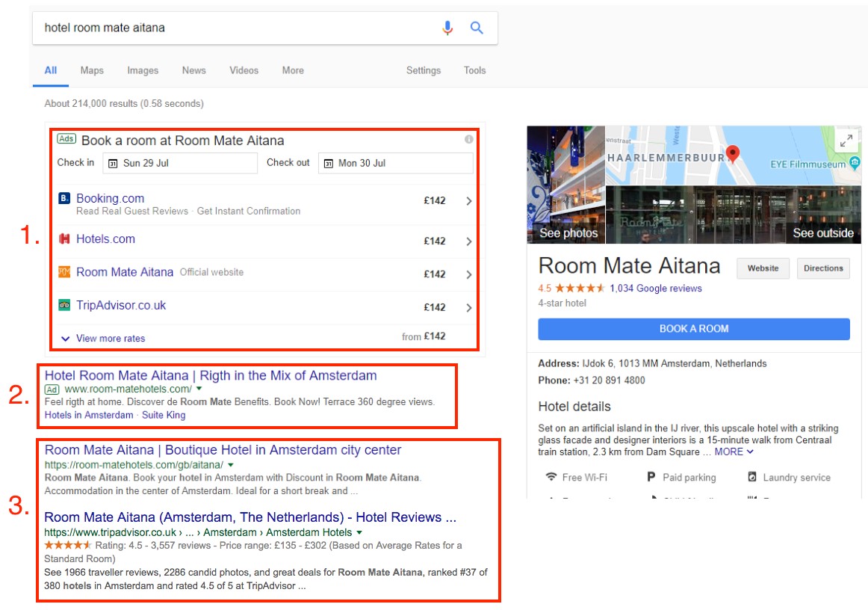Open ad titled Rigth in the Mix of Amsterdam
The width and height of the screenshot is (868, 610).
[x=211, y=375]
